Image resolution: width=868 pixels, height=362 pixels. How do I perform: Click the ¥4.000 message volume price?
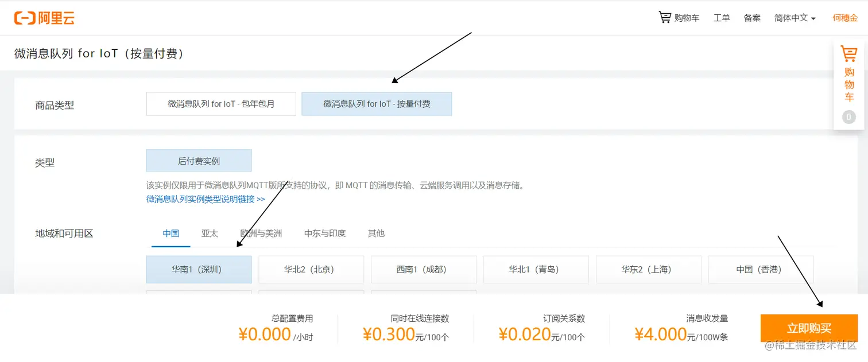coord(661,334)
